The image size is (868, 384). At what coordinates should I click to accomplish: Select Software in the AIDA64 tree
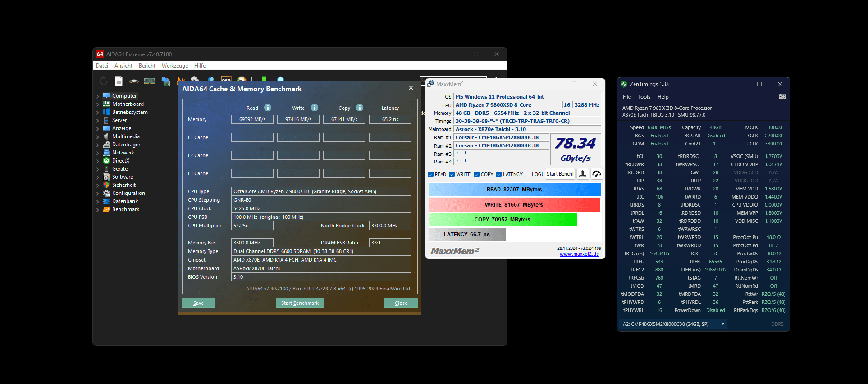(x=123, y=177)
